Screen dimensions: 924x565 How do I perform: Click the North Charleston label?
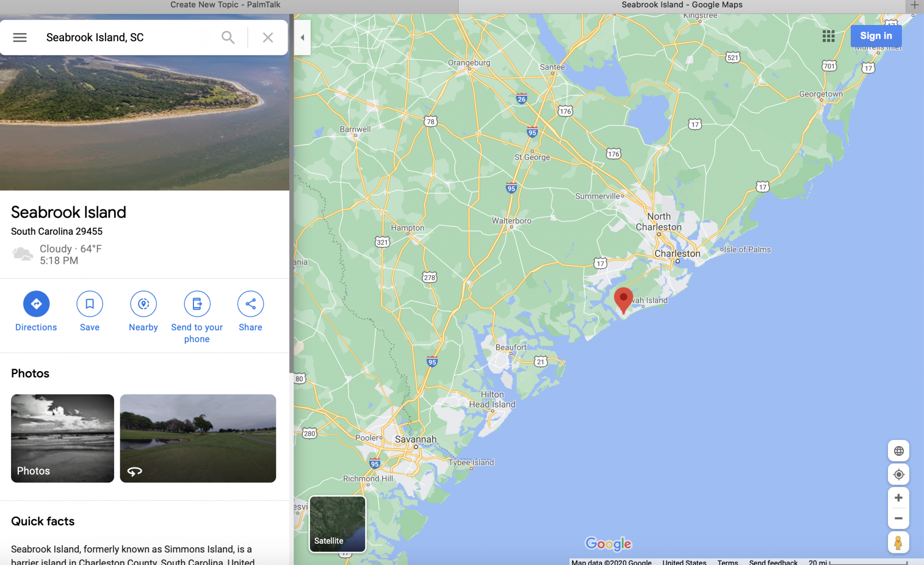(659, 222)
